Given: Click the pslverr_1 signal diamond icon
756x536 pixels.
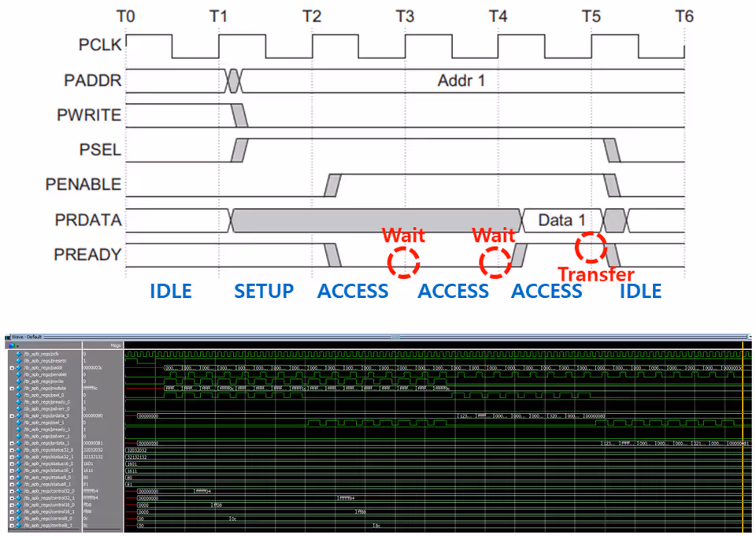Looking at the screenshot, I should pyautogui.click(x=19, y=436).
